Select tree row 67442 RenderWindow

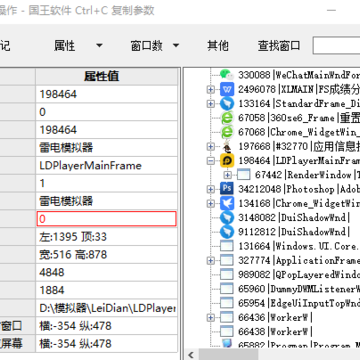click(x=307, y=175)
